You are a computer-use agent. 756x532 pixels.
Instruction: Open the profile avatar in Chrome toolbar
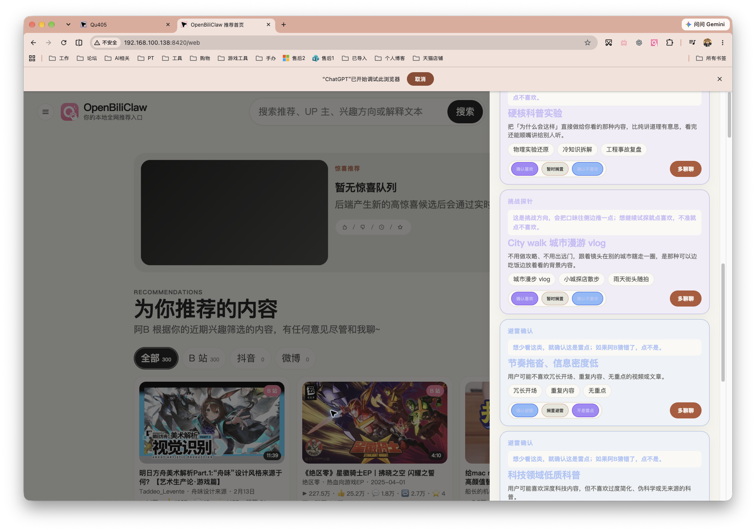click(x=707, y=43)
